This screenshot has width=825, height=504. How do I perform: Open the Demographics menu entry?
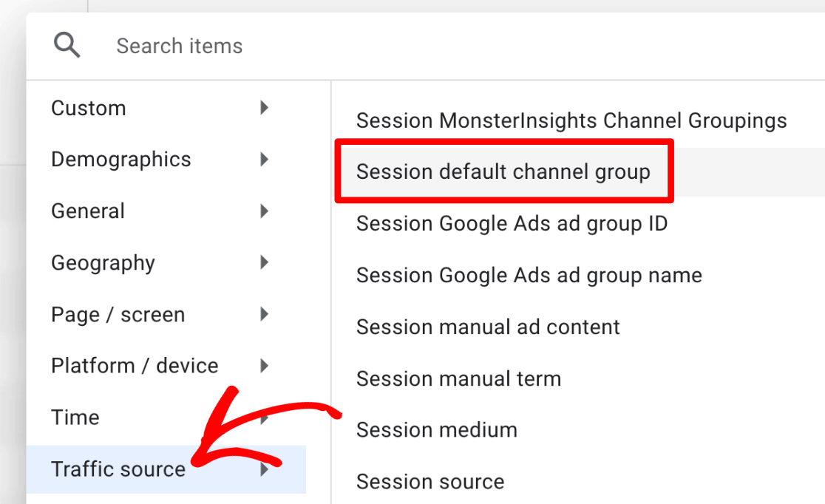coord(120,159)
